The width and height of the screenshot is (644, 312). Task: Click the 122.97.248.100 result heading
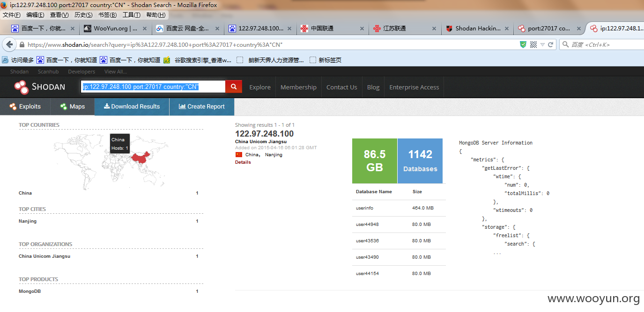265,134
